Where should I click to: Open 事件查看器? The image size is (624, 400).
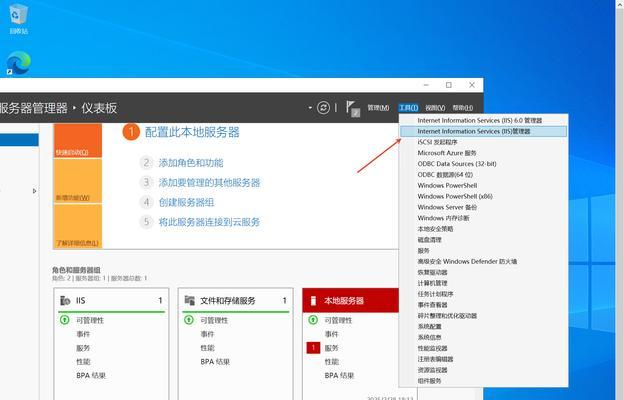tap(484, 305)
